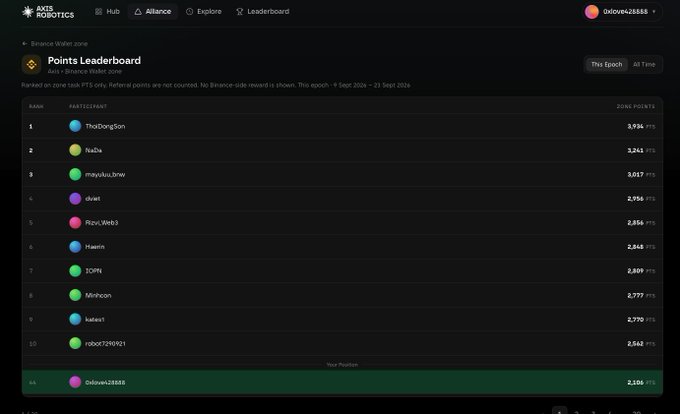Screen dimensions: 680x414
Task: Select participant name IOPN
Action: pyautogui.click(x=93, y=271)
